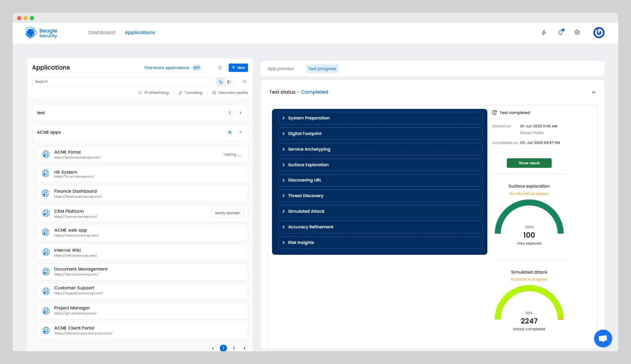
Task: Click the Surface exploration progress gauge
Action: coord(529,220)
